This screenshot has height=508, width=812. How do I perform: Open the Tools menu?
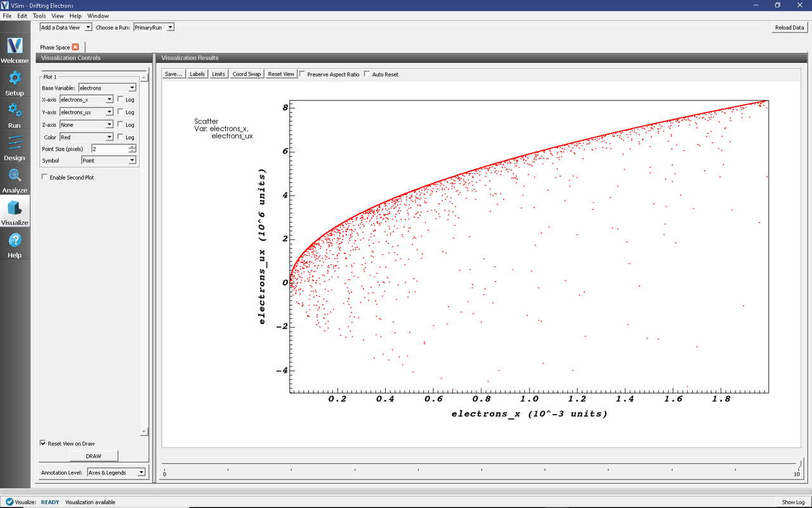pos(39,16)
